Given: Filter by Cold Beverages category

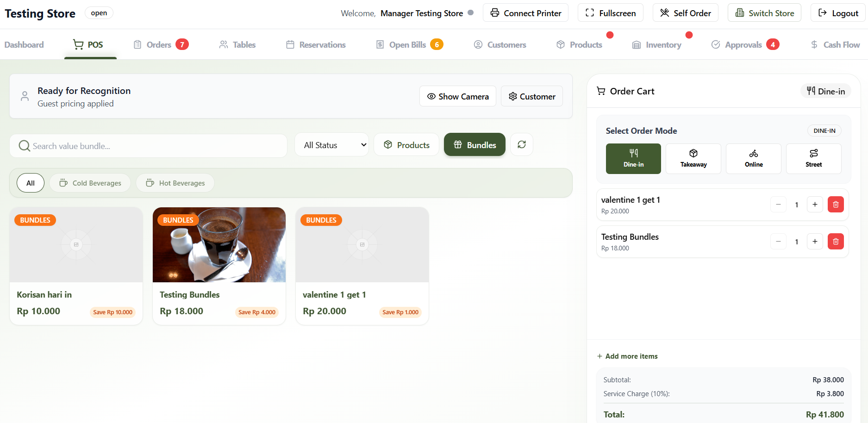Looking at the screenshot, I should pos(90,183).
